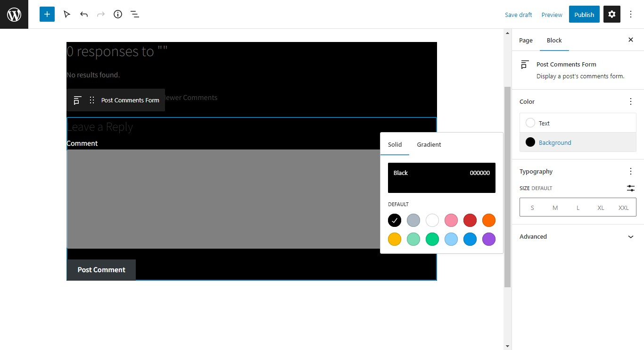
Task: Open Color panel options menu
Action: point(631,101)
